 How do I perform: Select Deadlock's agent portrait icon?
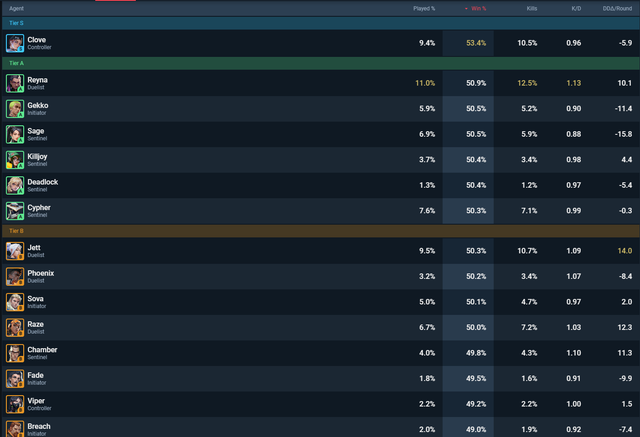[x=15, y=186]
